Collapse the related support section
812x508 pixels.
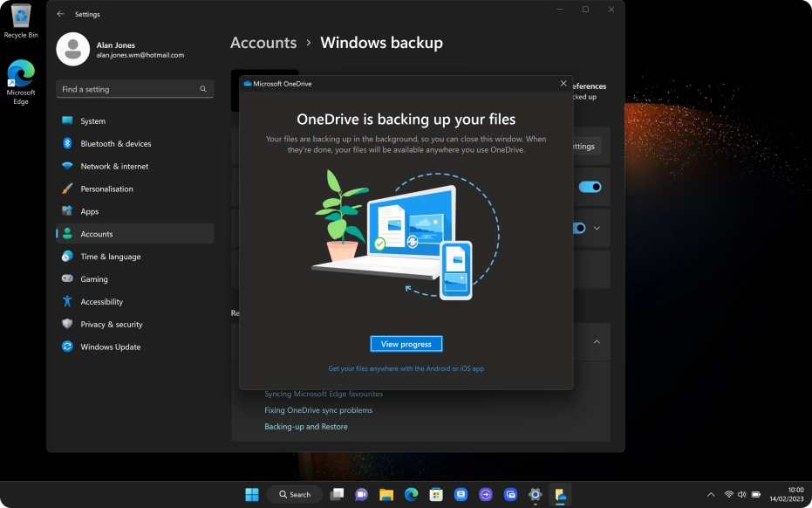coord(597,342)
